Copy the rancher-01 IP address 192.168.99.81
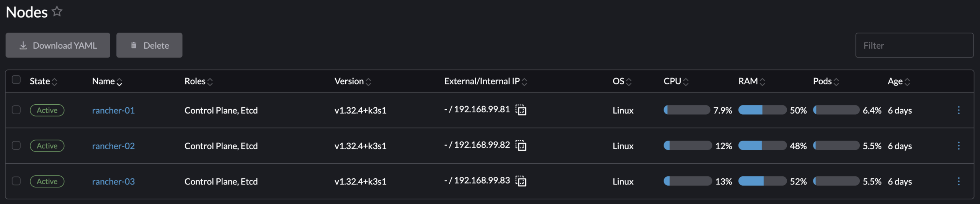This screenshot has width=980, height=204. click(521, 110)
